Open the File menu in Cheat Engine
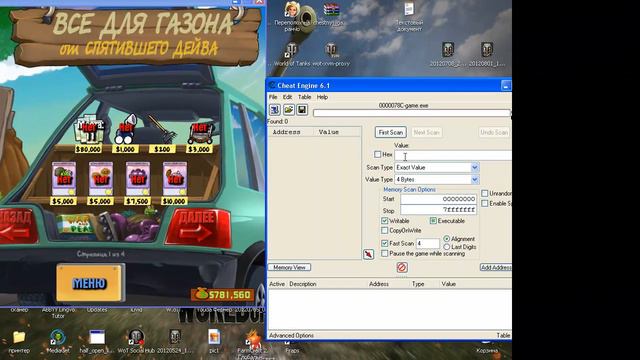This screenshot has height=360, width=640. click(273, 97)
